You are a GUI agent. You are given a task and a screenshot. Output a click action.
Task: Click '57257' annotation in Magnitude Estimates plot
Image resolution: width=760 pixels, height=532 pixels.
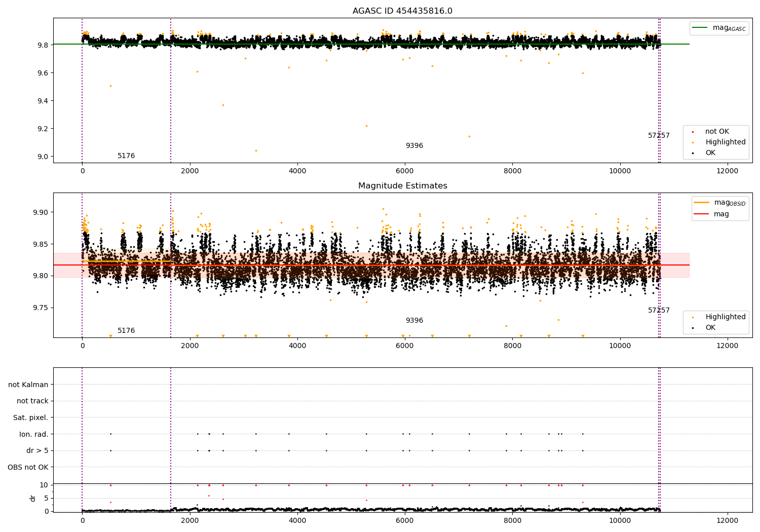point(659,311)
